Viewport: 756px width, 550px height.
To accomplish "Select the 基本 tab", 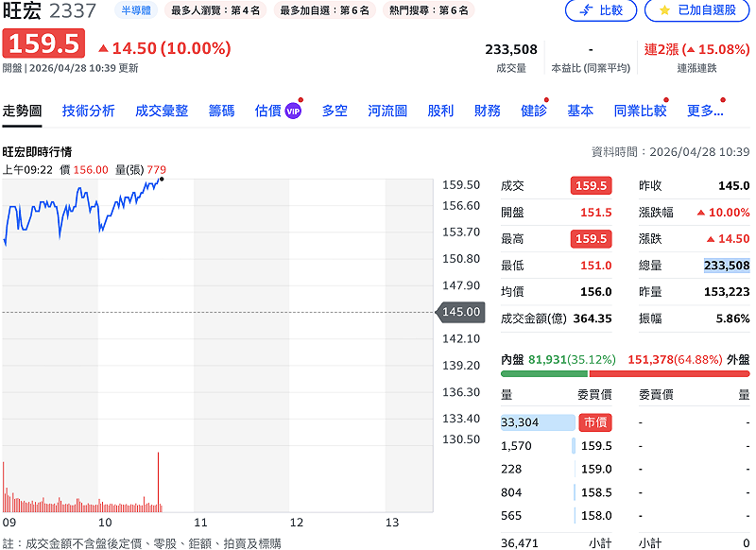I will coord(579,110).
